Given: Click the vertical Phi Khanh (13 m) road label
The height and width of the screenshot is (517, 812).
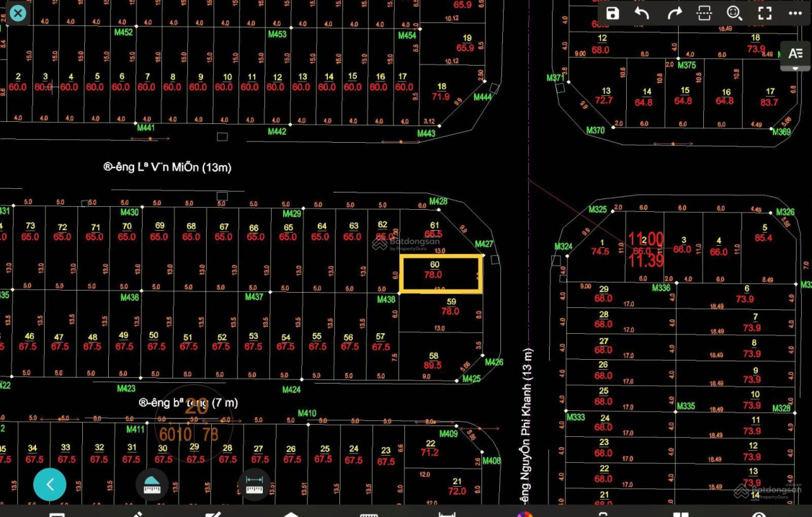Looking at the screenshot, I should click(x=527, y=425).
